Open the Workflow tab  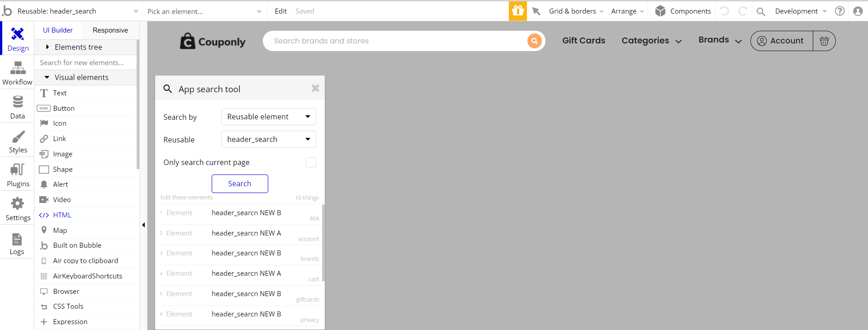[18, 73]
